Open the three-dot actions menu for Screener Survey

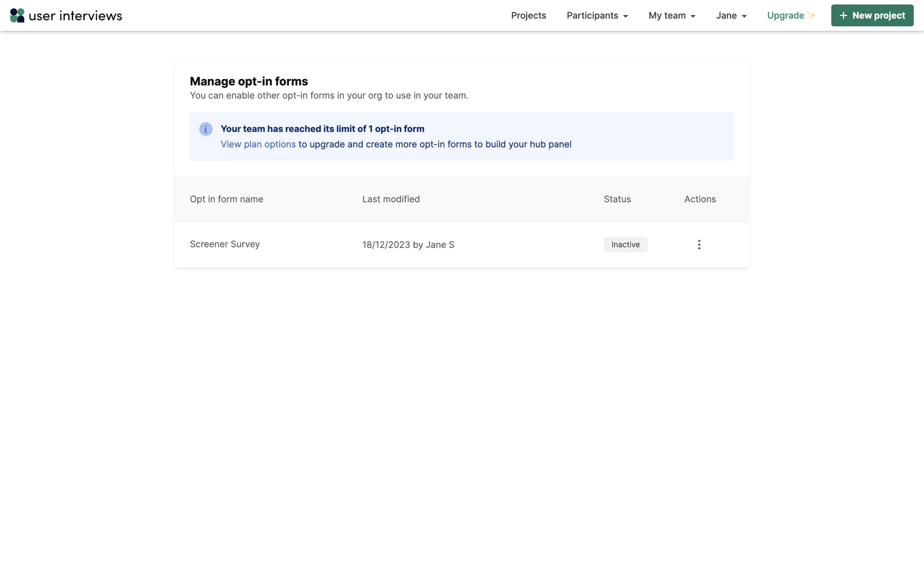[699, 245]
